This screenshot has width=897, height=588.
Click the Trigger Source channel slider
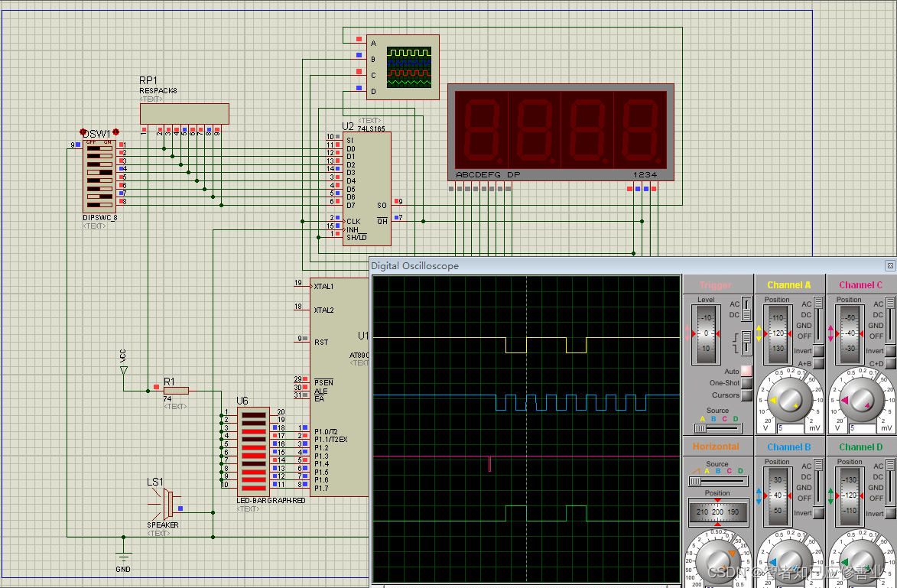[718, 428]
